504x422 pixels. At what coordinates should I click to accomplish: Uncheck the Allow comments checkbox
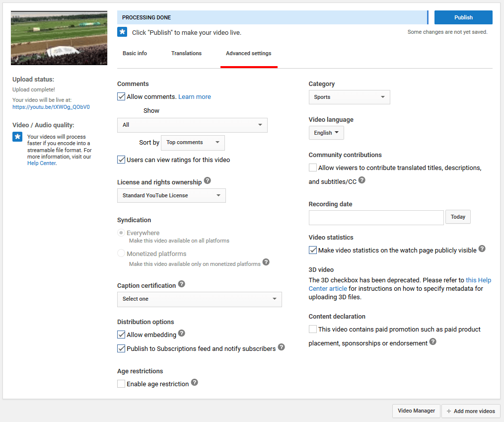121,96
